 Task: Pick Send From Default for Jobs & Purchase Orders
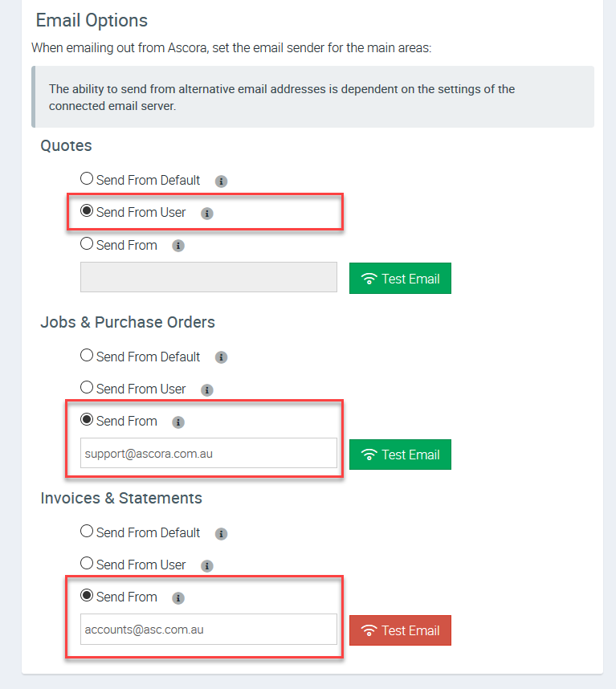click(x=87, y=355)
